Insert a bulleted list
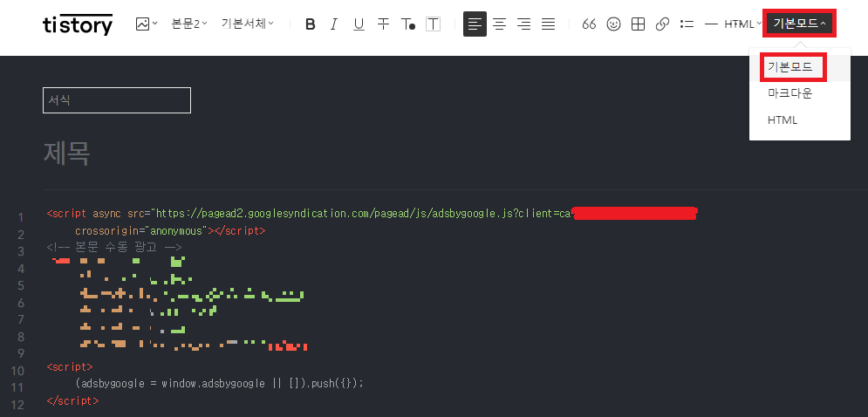 [x=687, y=24]
